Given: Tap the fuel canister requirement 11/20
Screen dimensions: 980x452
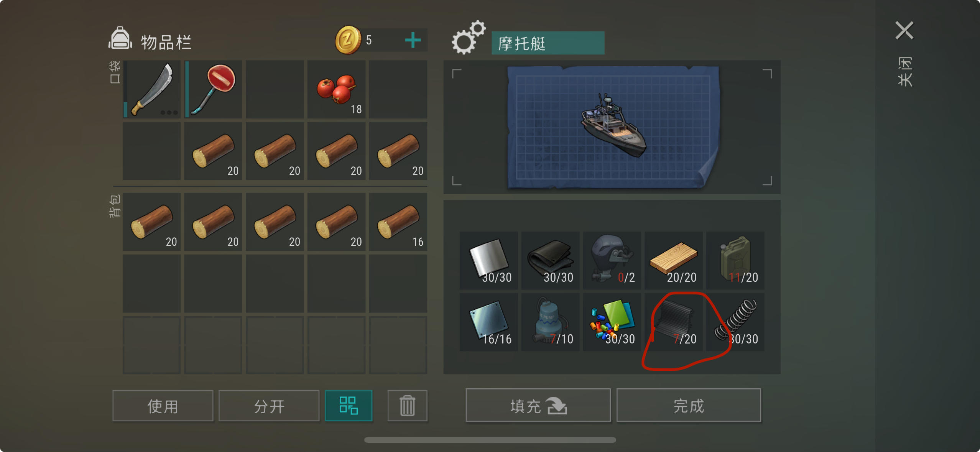Looking at the screenshot, I should tap(735, 260).
